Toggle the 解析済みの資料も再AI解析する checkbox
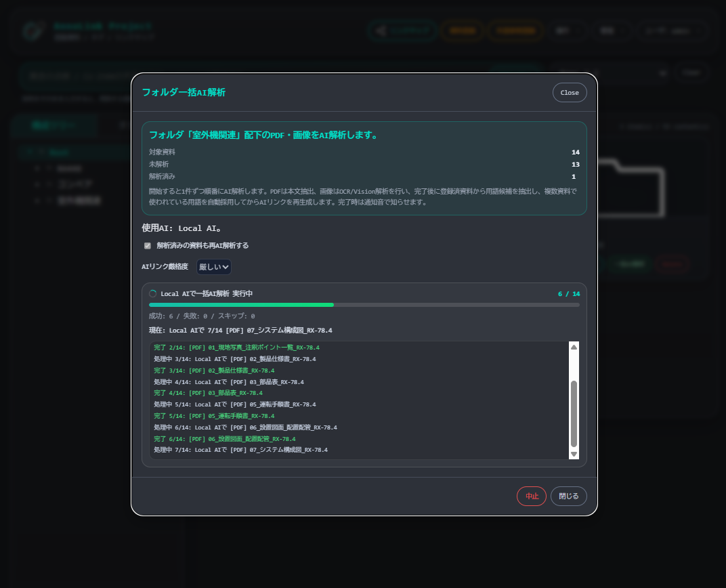Viewport: 726px width, 588px height. [x=147, y=246]
